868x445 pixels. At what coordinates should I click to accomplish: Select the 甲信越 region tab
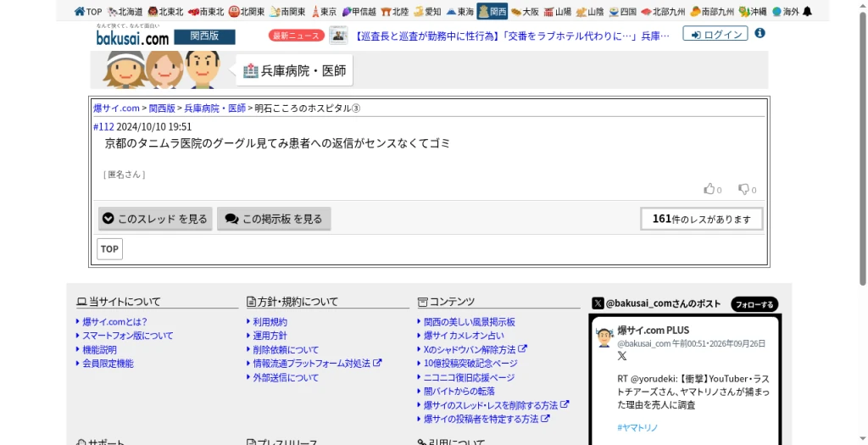pyautogui.click(x=359, y=11)
